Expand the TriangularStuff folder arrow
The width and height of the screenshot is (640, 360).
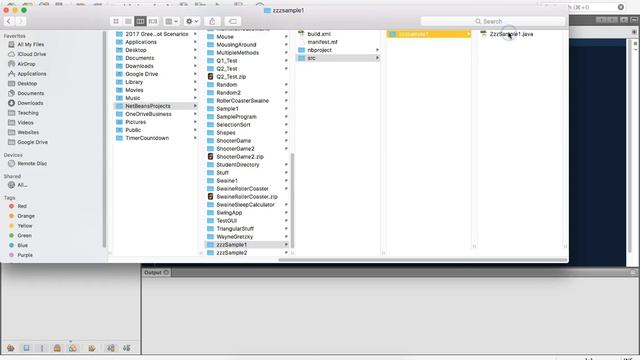coord(286,229)
